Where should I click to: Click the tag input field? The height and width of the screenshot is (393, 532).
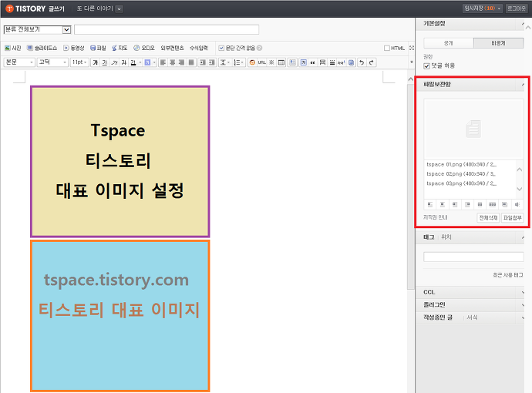[x=473, y=257]
